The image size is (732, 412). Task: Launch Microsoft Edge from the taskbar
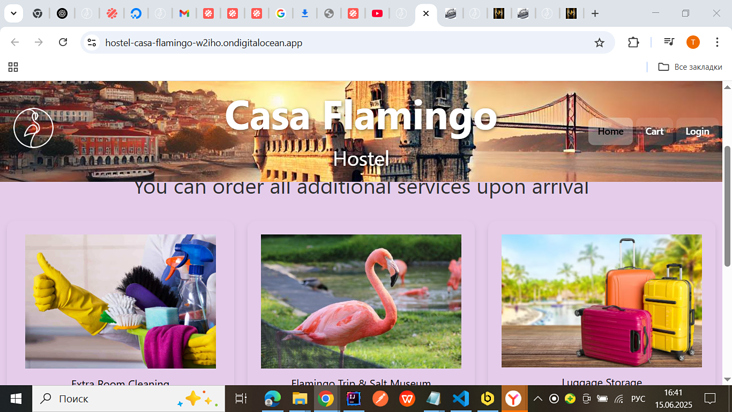coord(272,398)
